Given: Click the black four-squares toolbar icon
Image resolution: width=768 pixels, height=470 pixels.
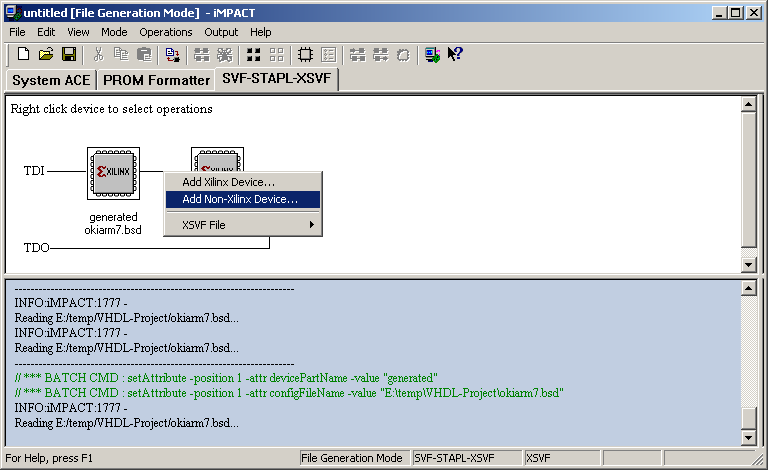Looking at the screenshot, I should (x=253, y=54).
